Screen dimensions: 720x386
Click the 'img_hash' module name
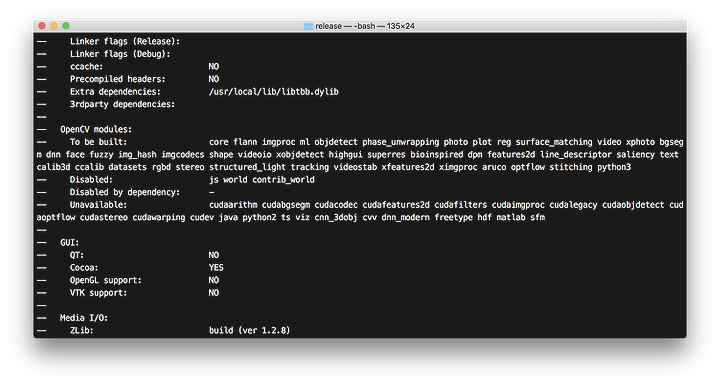point(137,155)
